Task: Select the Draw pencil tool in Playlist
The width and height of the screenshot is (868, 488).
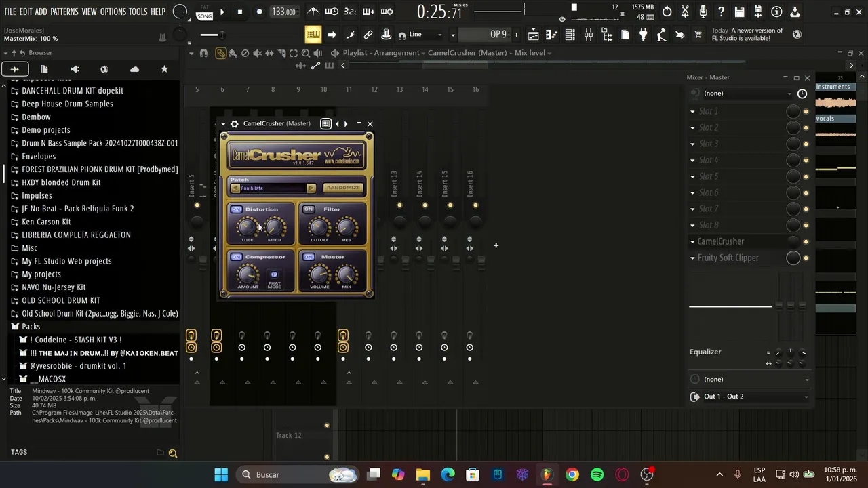Action: point(221,53)
